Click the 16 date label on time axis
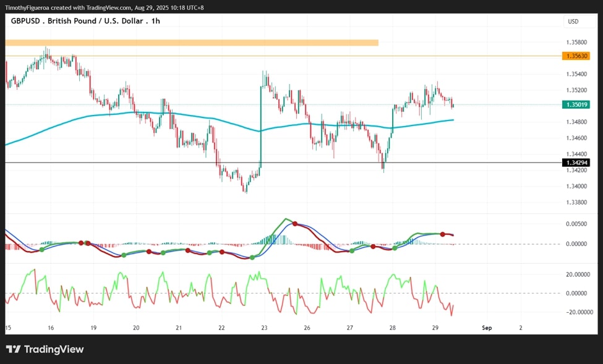Viewport: 603px width, 364px height. pos(51,328)
